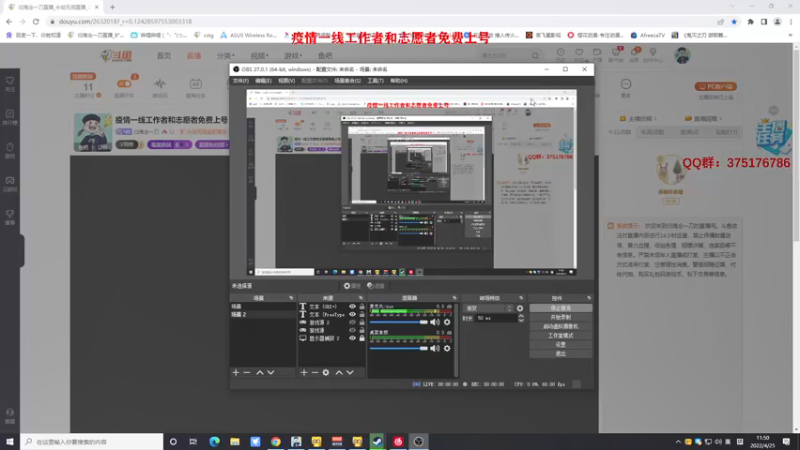The image size is (800, 450).
Task: Adjust the first mixer track volume slider
Action: tap(398, 322)
